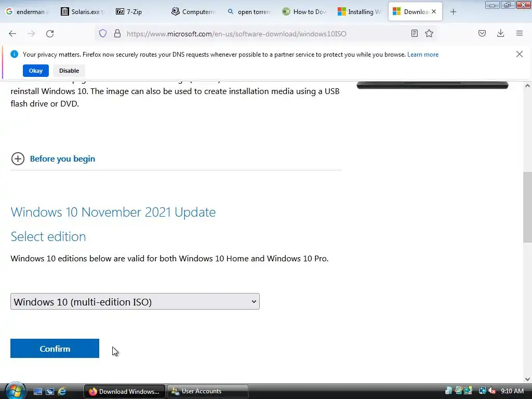Reload the current page
The image size is (532, 399).
(50, 34)
